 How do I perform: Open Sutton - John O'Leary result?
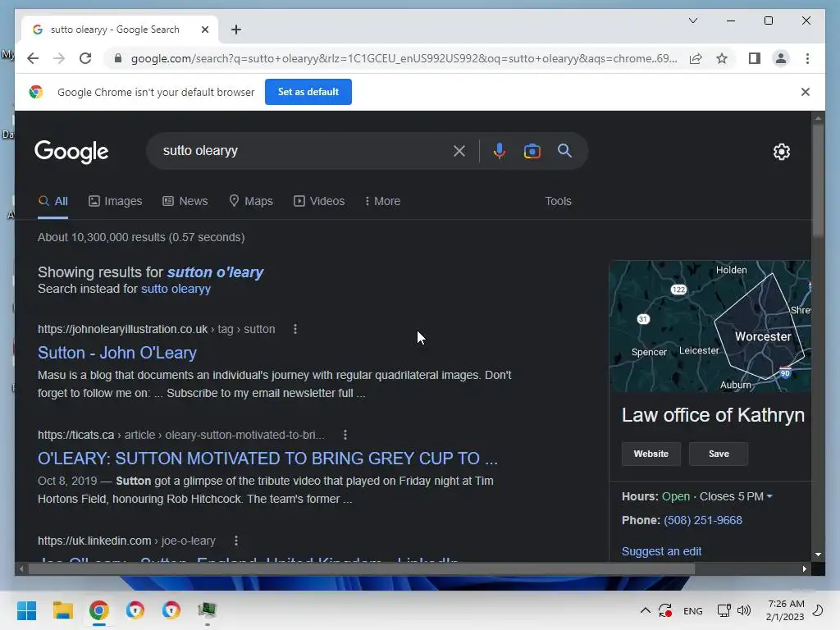pyautogui.click(x=116, y=353)
